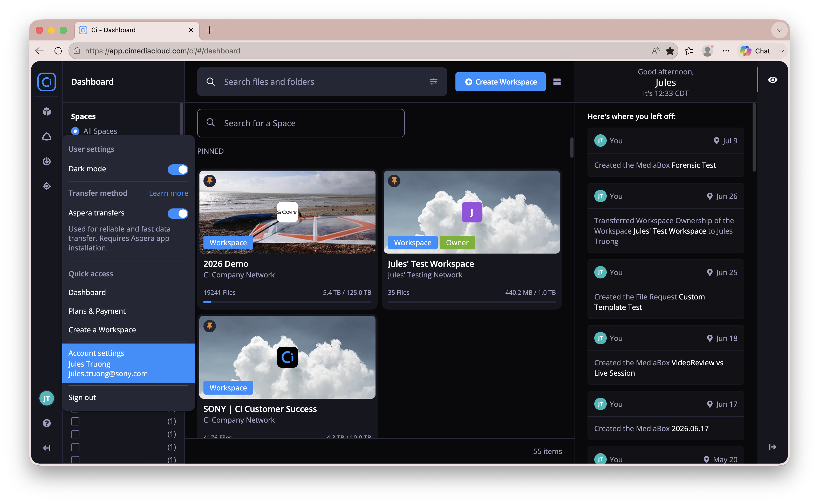The height and width of the screenshot is (504, 819).
Task: Open the rounded triangle icon in left sidebar
Action: (x=47, y=136)
